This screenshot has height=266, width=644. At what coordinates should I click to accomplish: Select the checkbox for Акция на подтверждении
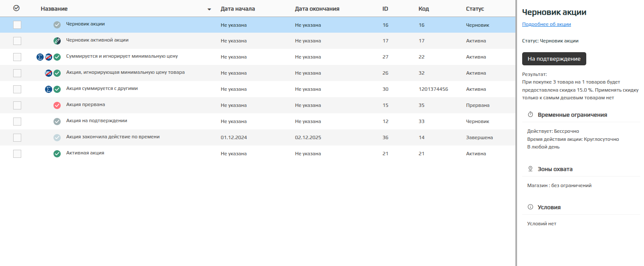pos(17,121)
